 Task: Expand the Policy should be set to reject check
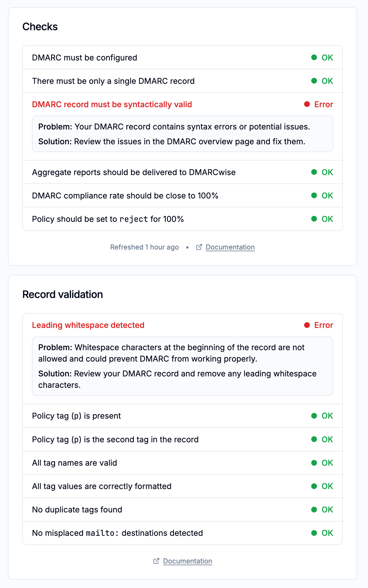183,219
